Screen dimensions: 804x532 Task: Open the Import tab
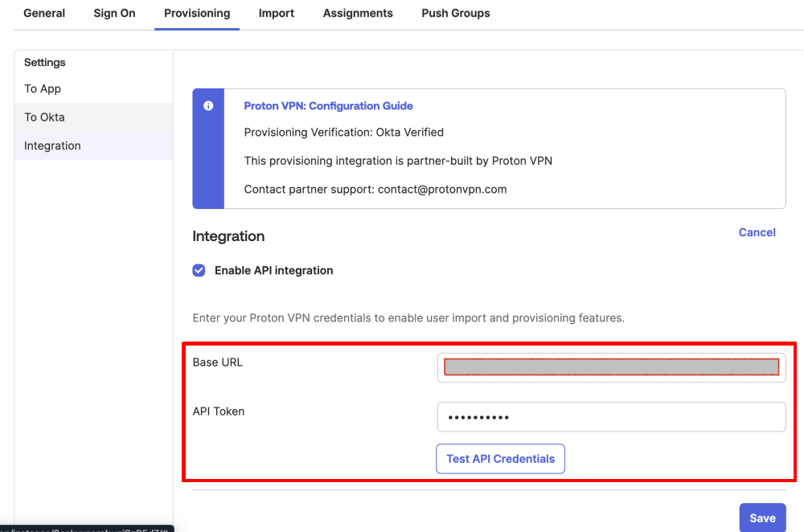pyautogui.click(x=277, y=14)
